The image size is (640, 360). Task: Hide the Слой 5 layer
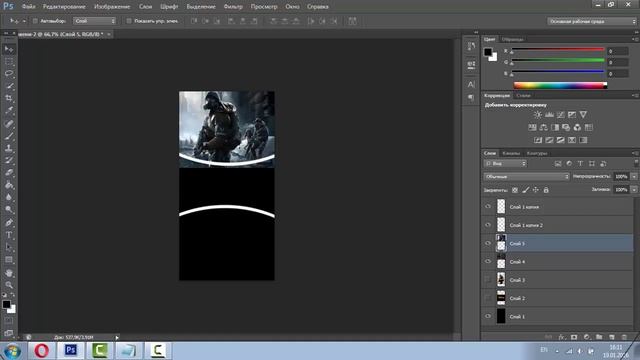click(488, 243)
